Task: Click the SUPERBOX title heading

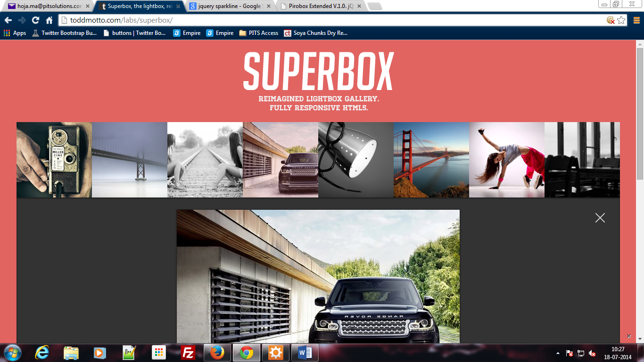Action: (318, 71)
